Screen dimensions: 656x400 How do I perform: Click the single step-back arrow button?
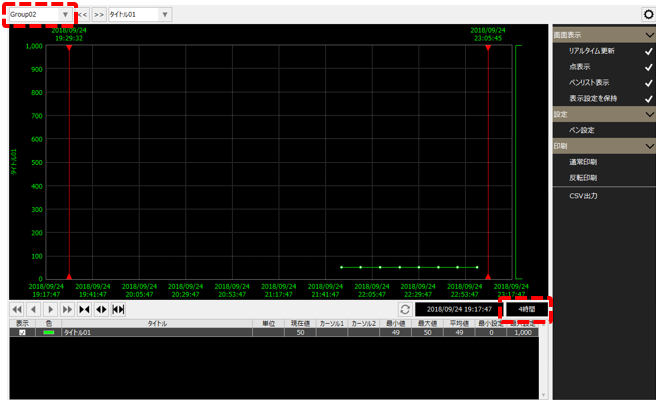34,310
